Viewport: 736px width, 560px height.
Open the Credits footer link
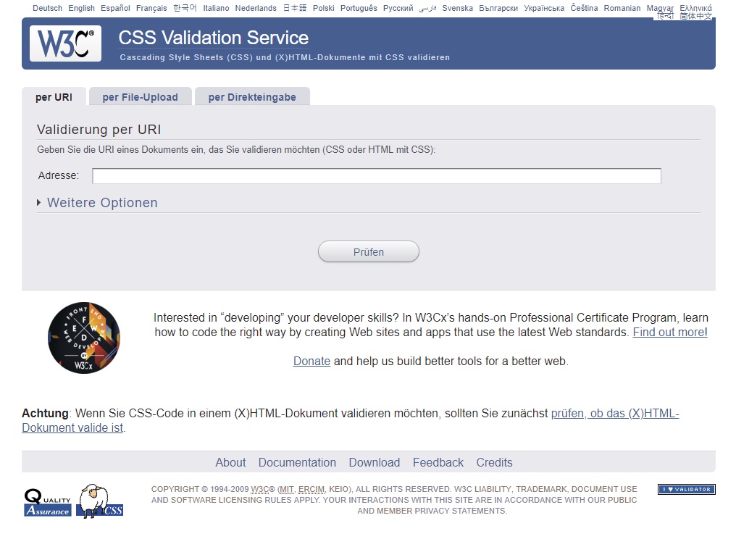(x=494, y=462)
